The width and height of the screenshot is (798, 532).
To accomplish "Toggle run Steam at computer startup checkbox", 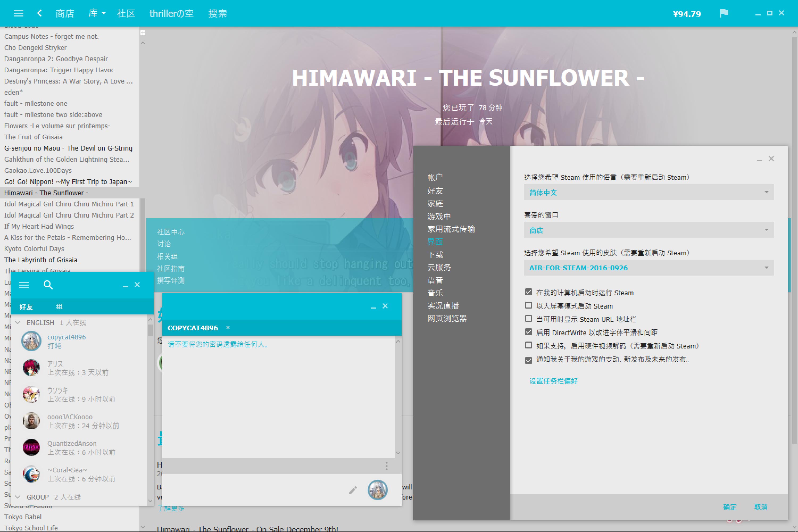I will tap(528, 292).
